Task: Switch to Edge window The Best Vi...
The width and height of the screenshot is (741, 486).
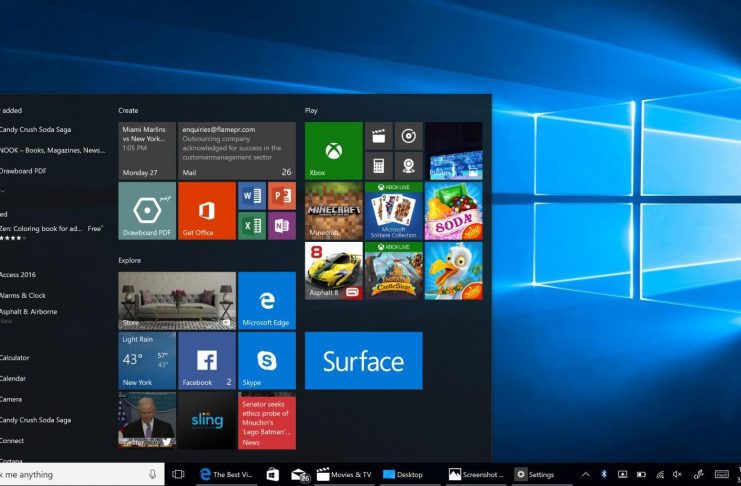Action: coord(226,474)
